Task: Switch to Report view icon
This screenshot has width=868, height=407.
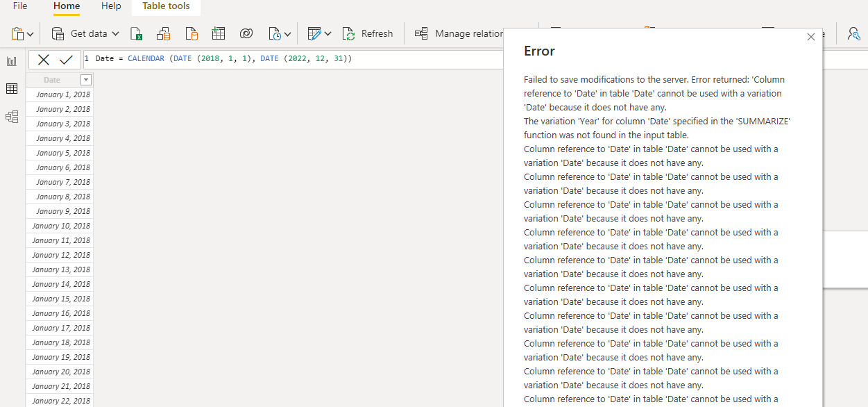Action: pyautogui.click(x=12, y=61)
